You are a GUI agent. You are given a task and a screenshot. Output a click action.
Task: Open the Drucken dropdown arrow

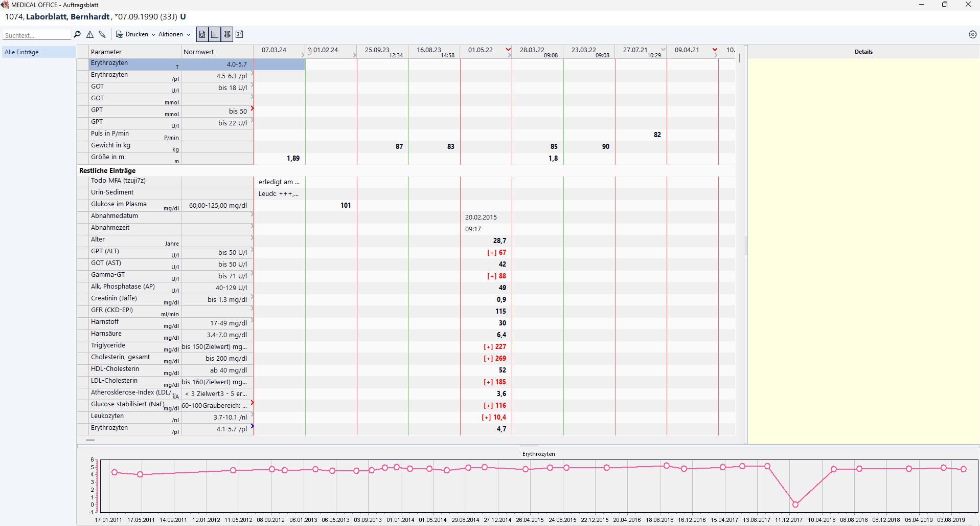[x=153, y=35]
